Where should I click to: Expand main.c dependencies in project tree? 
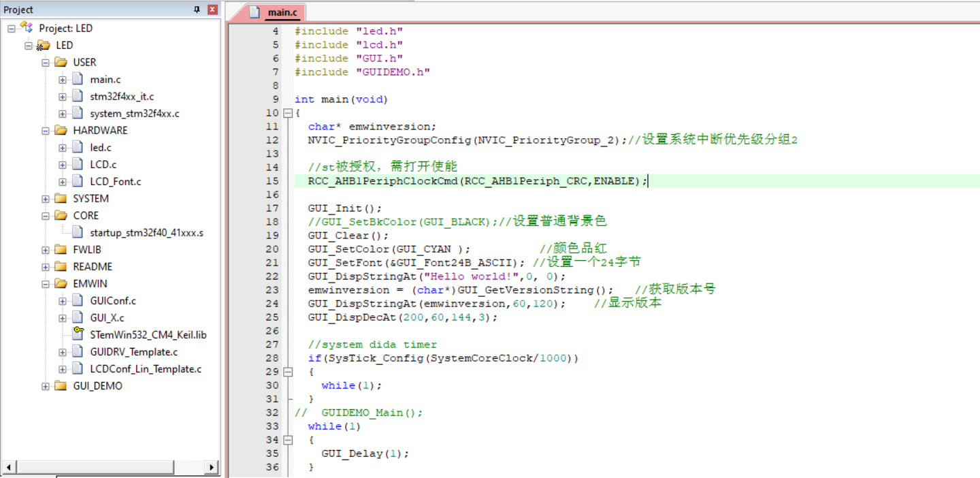point(63,80)
